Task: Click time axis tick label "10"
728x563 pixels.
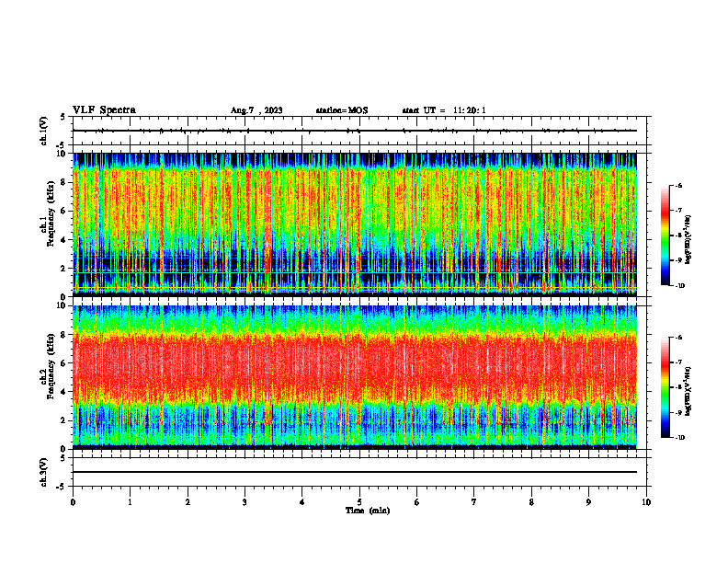Action: click(646, 502)
